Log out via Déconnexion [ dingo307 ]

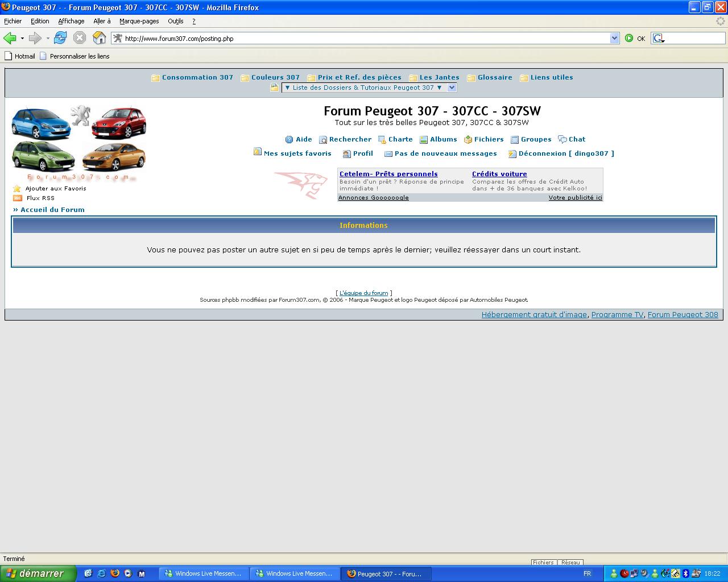[x=566, y=153]
